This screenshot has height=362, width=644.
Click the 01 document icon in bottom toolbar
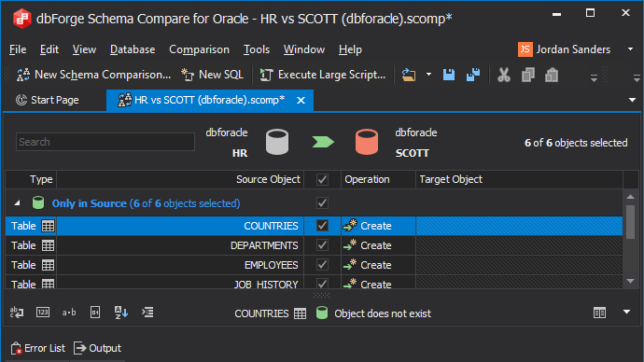point(95,313)
